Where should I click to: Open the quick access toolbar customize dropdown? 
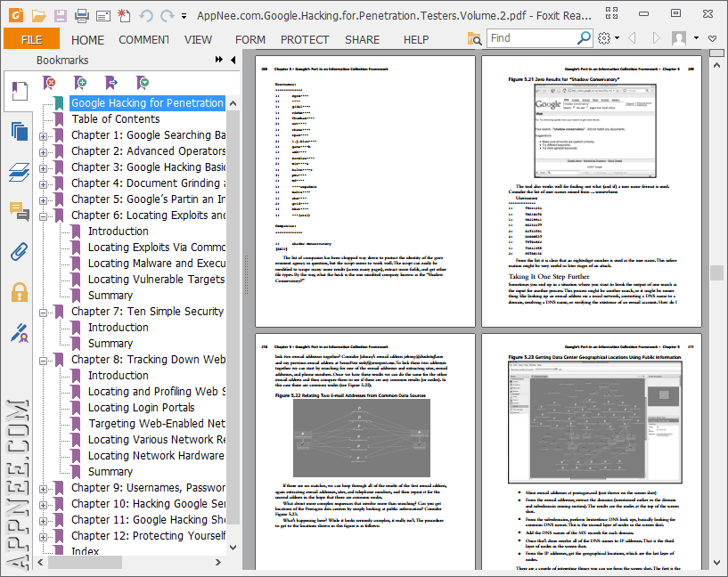(x=184, y=16)
